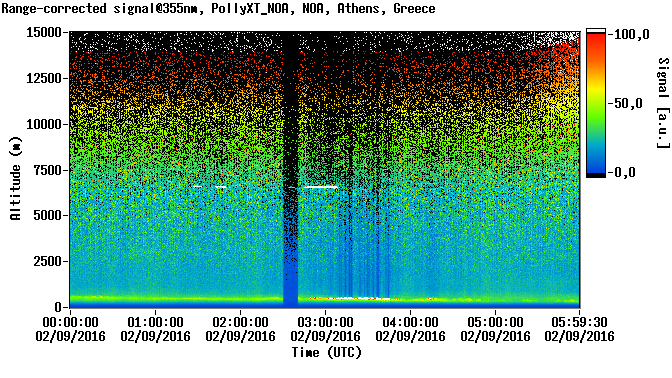This screenshot has width=672, height=378.
Task: Click the Signal [a.u.] colorbar label
Action: [663, 103]
